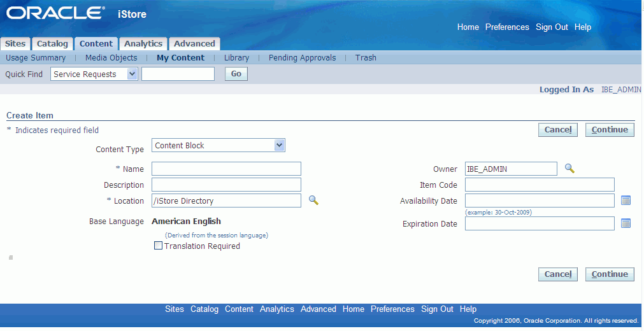The width and height of the screenshot is (644, 331).
Task: Click the Location search magnifier icon
Action: pos(313,201)
